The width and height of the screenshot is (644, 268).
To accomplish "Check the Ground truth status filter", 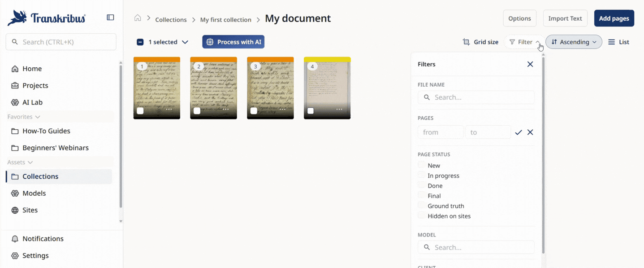I will point(421,206).
